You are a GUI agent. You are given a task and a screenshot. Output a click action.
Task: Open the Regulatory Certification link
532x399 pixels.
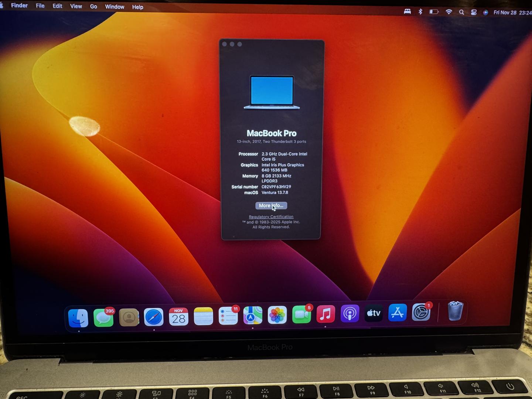click(271, 217)
